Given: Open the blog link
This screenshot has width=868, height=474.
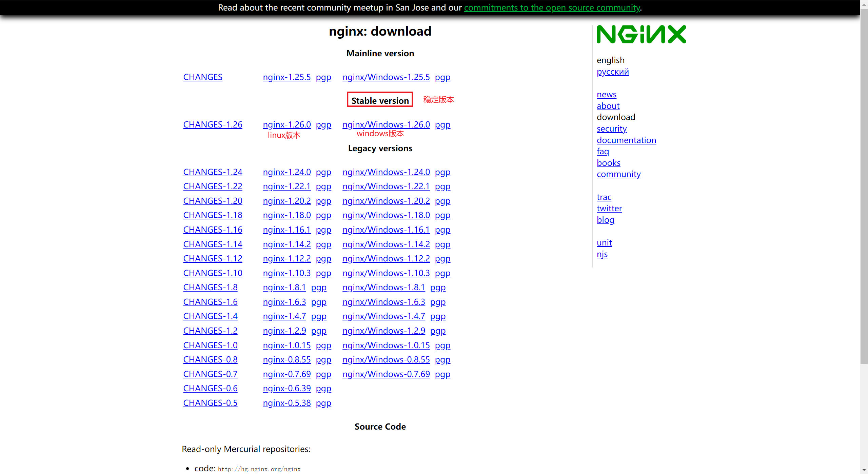Looking at the screenshot, I should [606, 220].
